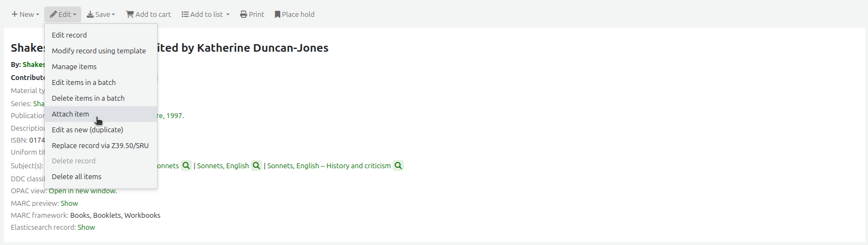
Task: Click the Place hold bookmark button
Action: pyautogui.click(x=294, y=14)
